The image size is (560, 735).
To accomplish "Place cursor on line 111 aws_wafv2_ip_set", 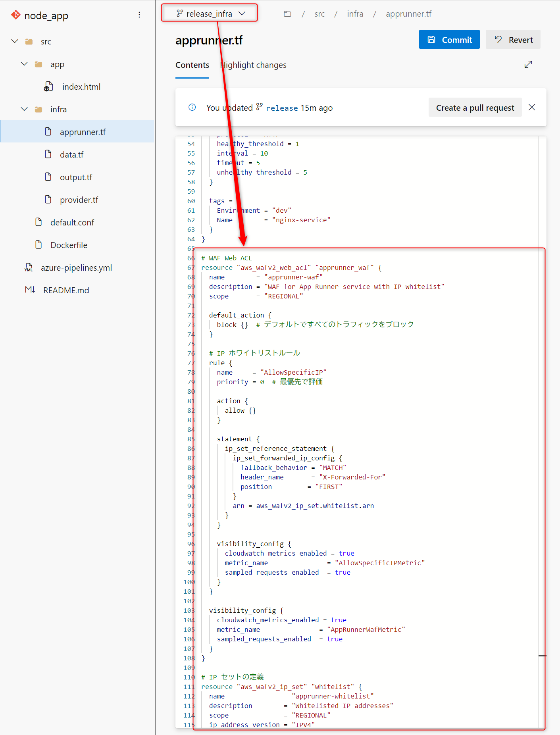I will click(281, 687).
